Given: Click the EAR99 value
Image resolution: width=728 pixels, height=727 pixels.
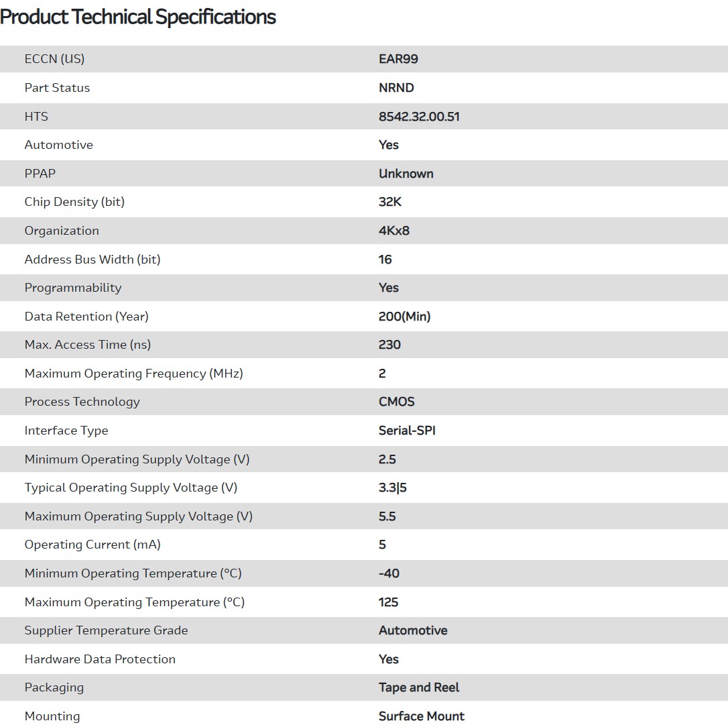Looking at the screenshot, I should pos(398,59).
